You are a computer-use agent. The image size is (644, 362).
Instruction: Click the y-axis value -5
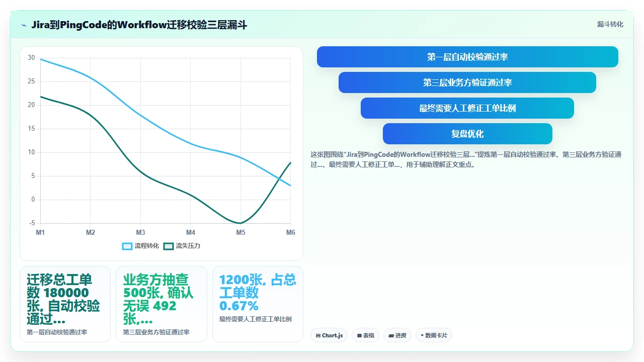point(32,223)
